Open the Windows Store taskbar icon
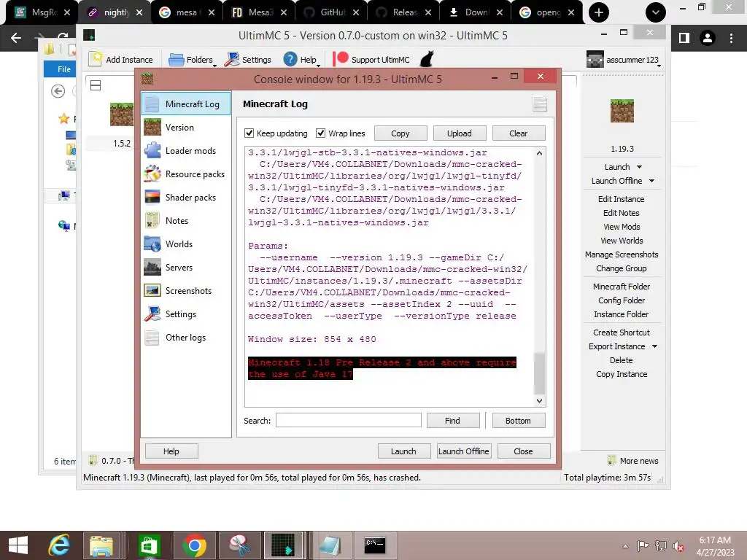747x560 pixels. point(149,545)
